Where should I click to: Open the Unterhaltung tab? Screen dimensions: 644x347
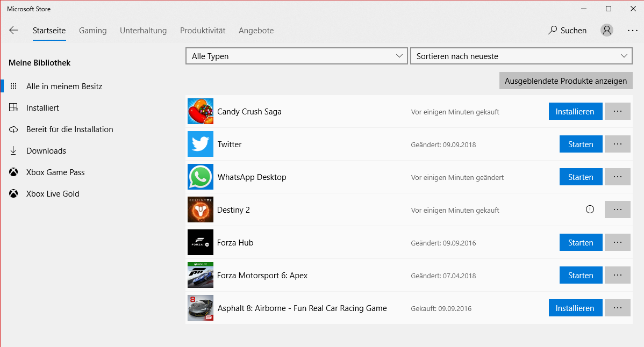(x=144, y=31)
